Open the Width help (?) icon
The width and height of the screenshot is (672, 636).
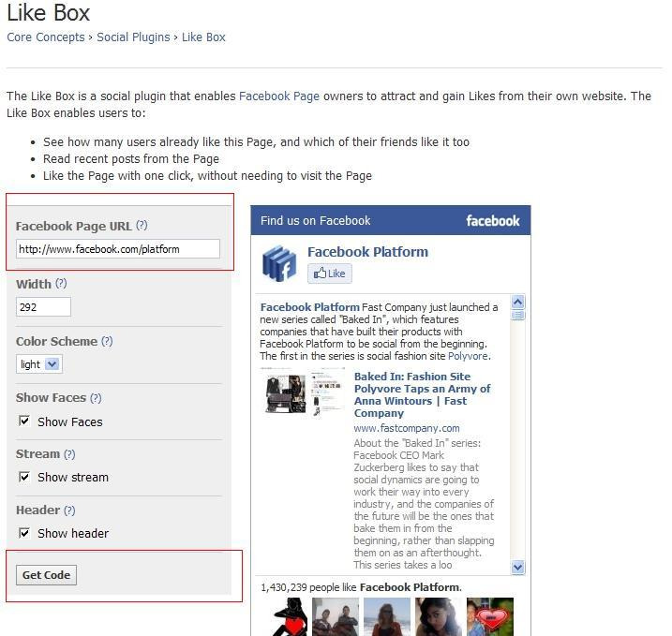[61, 283]
